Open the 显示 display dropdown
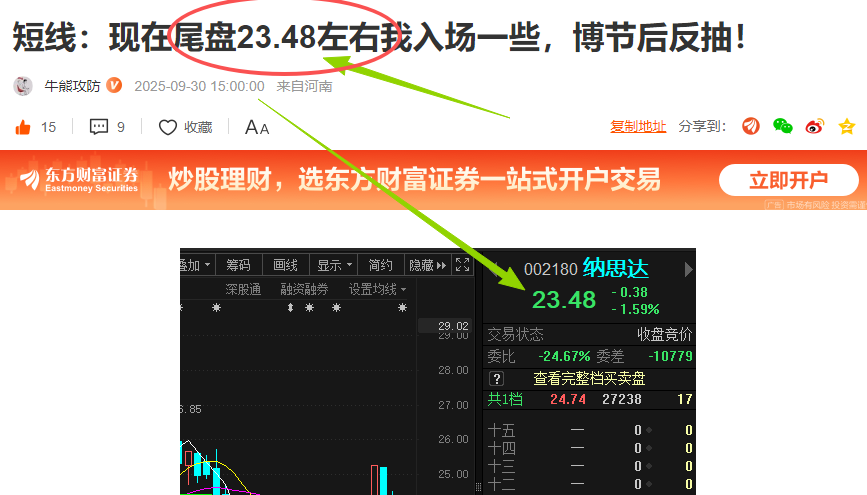 (334, 265)
